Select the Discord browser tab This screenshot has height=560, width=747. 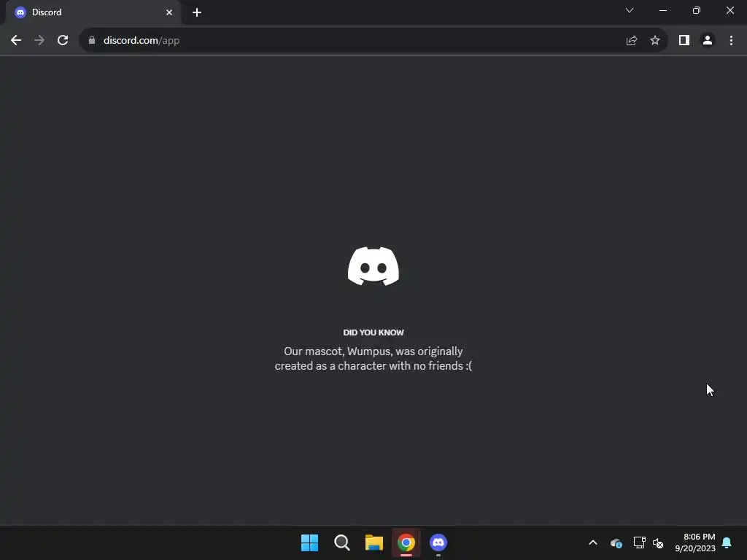click(93, 12)
